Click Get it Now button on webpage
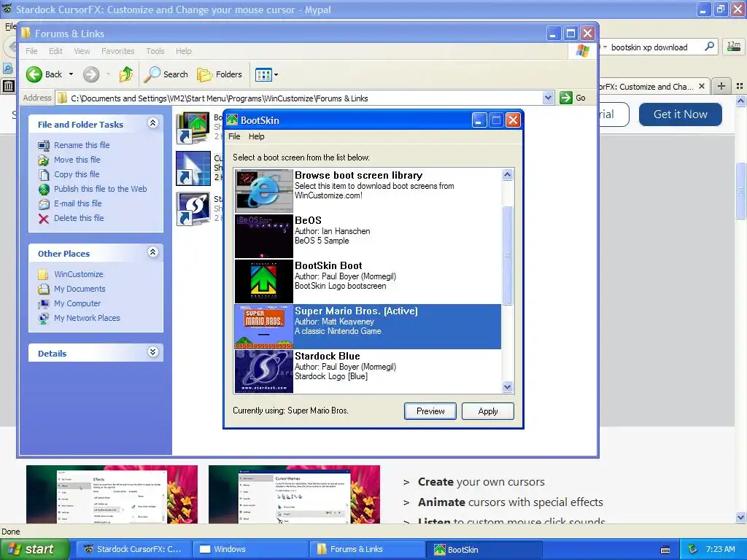This screenshot has width=747, height=560. tap(681, 114)
